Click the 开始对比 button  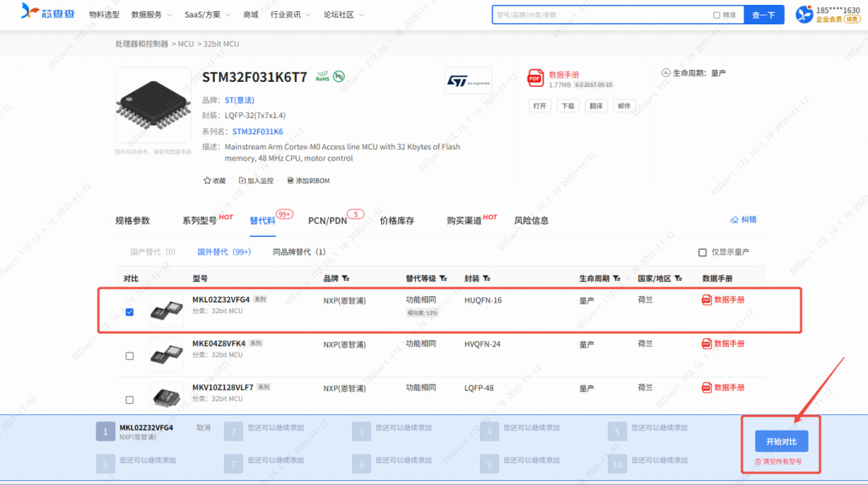[780, 442]
